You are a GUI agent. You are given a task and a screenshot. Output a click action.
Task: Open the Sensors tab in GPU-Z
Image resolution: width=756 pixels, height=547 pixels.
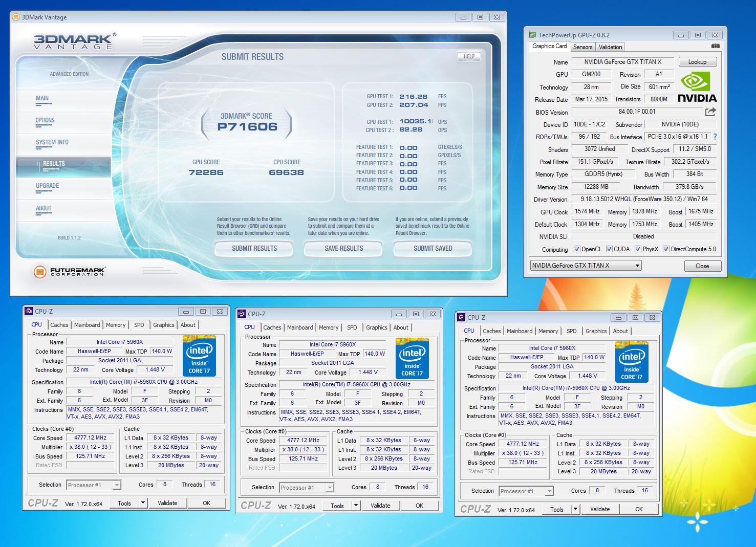click(x=582, y=47)
